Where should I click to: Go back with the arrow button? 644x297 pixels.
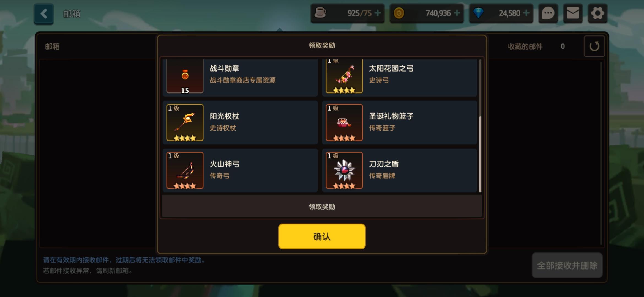44,14
